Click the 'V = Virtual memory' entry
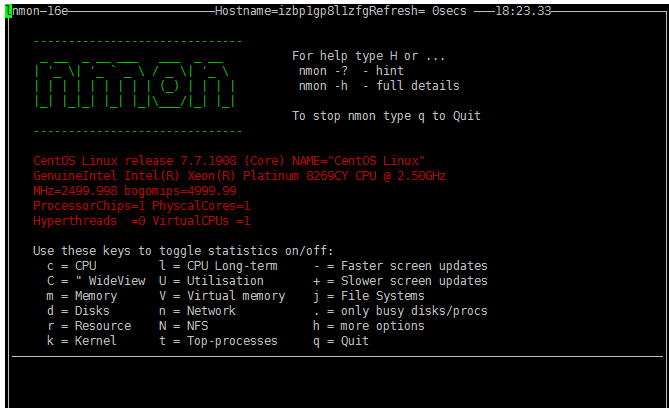669x408 pixels. click(x=222, y=296)
